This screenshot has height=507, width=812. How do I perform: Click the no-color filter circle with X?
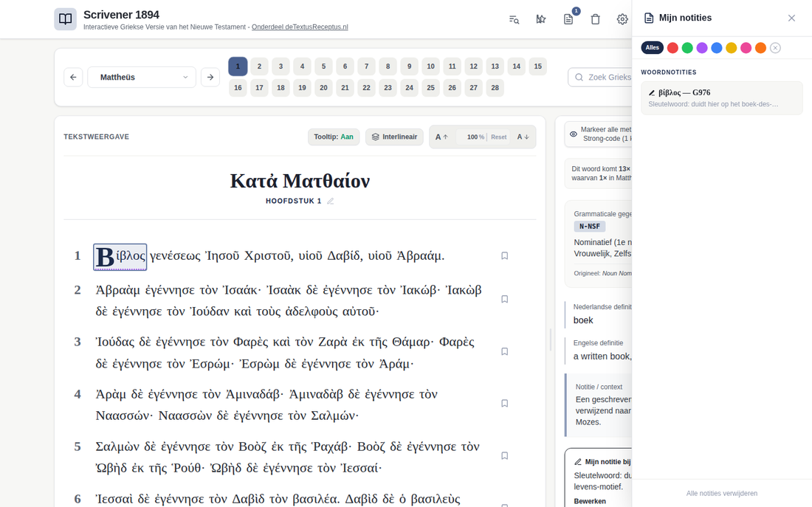(x=775, y=48)
